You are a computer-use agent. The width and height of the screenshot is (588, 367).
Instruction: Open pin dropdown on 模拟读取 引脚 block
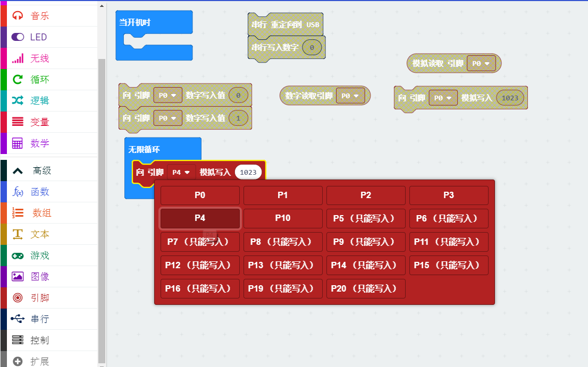click(x=481, y=63)
